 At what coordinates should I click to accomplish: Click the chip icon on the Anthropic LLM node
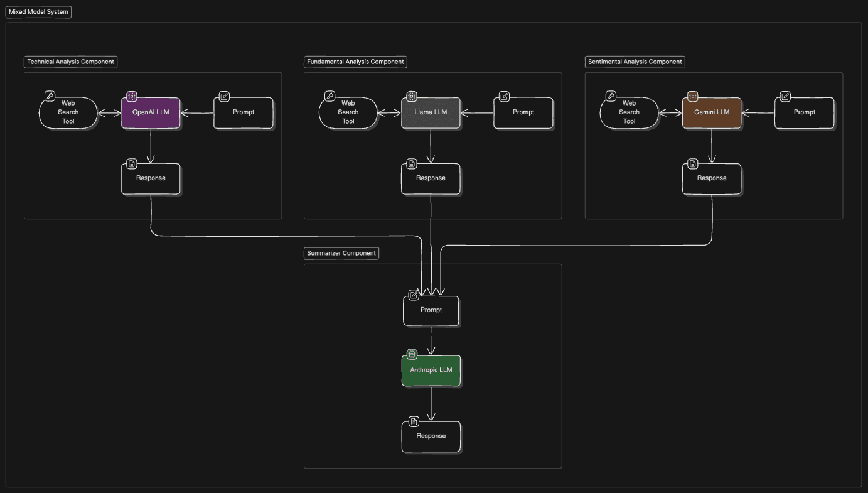412,354
